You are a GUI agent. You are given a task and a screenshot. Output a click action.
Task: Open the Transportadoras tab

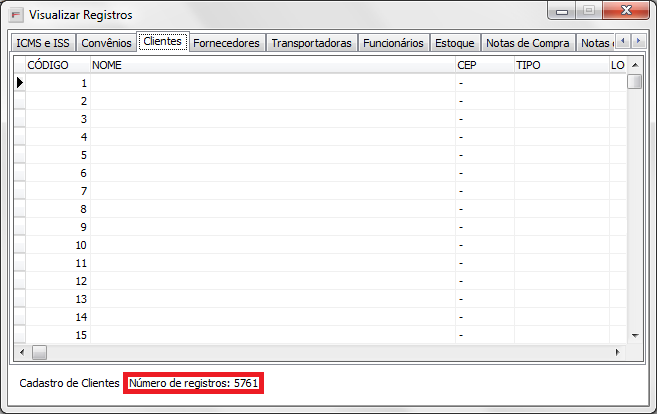point(311,43)
